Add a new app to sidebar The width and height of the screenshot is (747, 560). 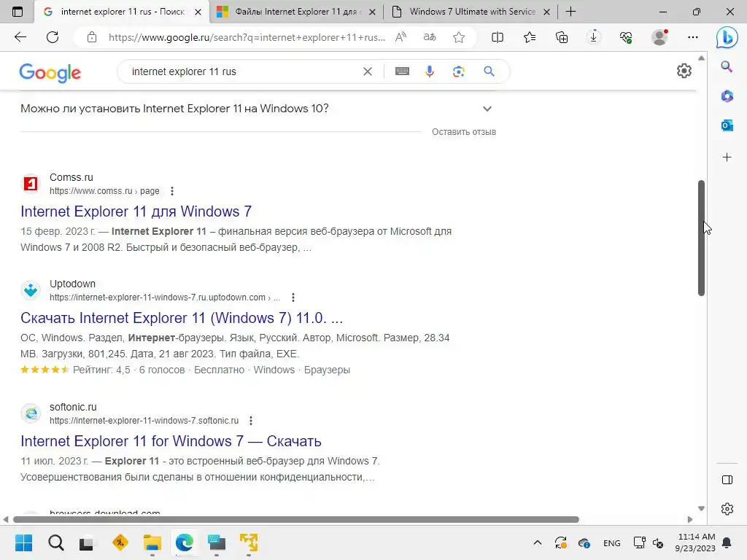click(x=727, y=157)
